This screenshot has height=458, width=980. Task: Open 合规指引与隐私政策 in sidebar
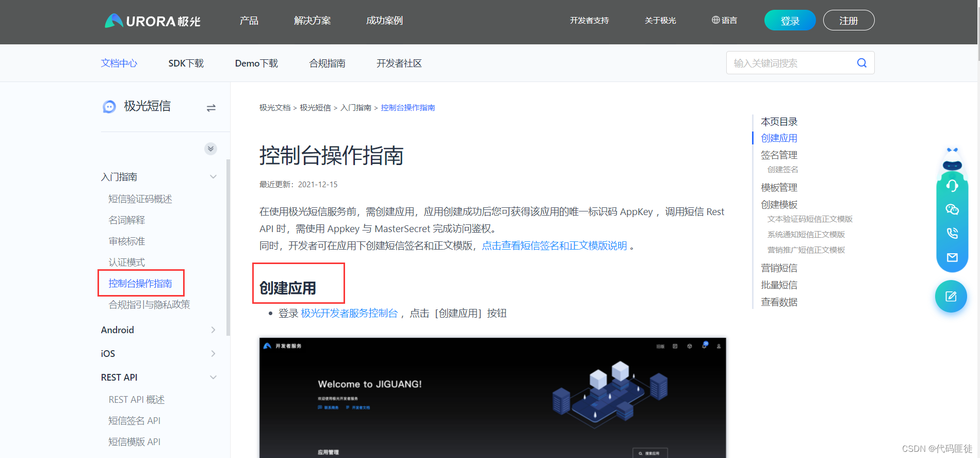pos(150,305)
